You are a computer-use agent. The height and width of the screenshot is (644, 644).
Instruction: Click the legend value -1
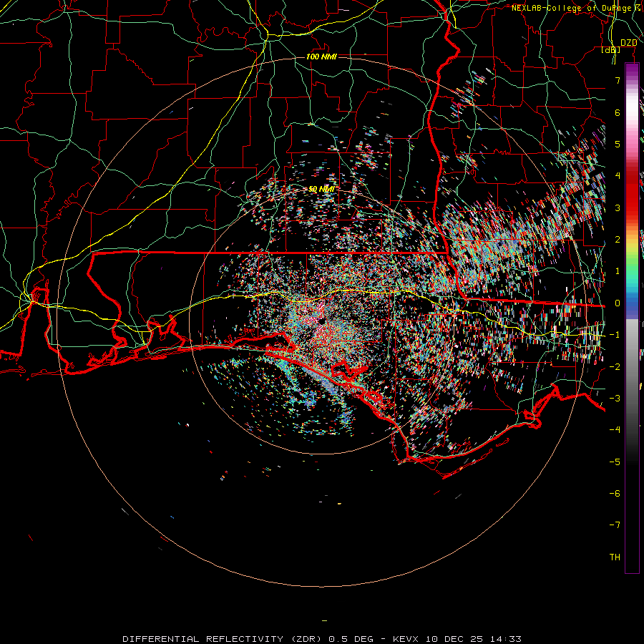click(x=615, y=335)
